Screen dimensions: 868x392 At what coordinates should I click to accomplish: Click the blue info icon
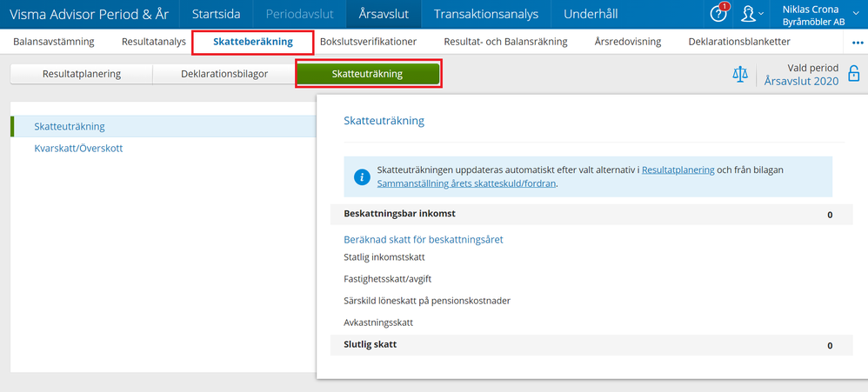(x=362, y=176)
